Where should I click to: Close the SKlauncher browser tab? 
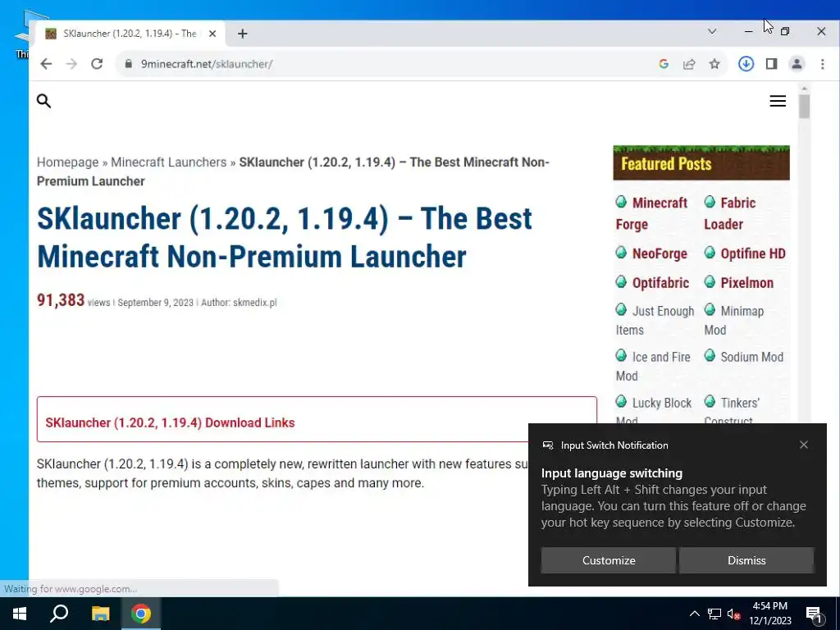click(212, 33)
